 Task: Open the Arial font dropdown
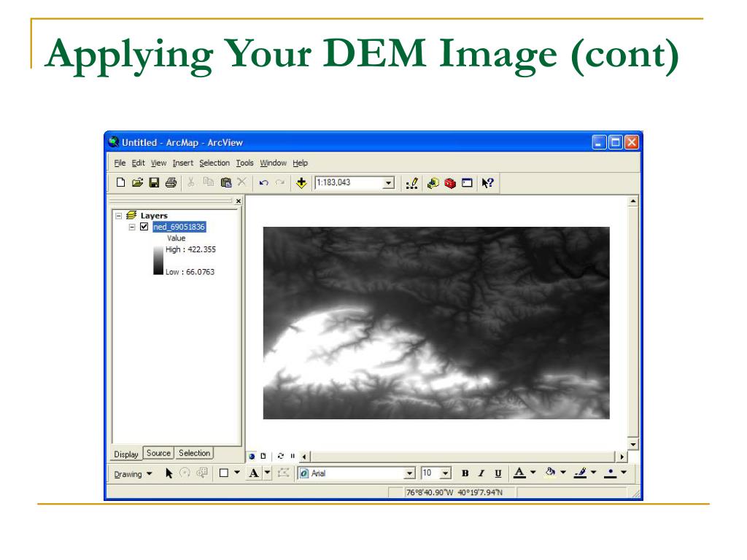[x=410, y=473]
